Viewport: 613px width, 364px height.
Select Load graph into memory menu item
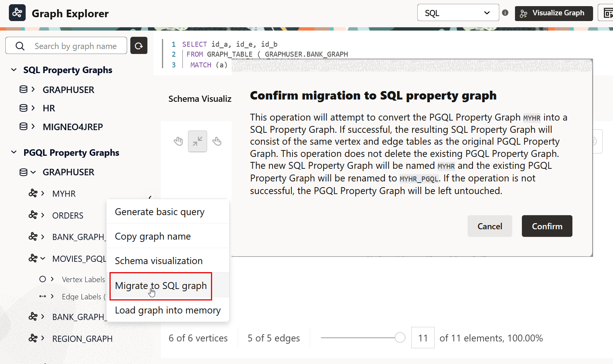pos(168,310)
